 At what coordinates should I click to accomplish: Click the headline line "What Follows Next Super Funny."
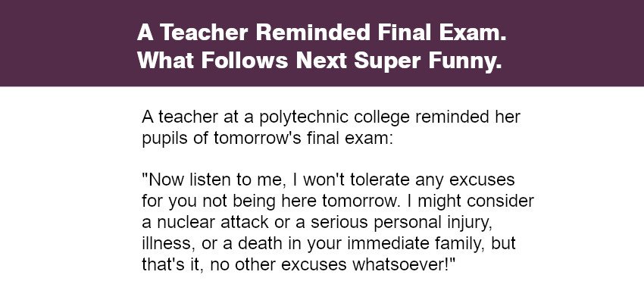click(320, 60)
